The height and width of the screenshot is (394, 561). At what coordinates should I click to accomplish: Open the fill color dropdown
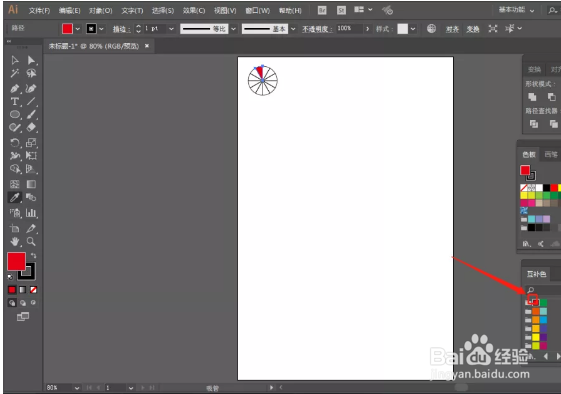(x=78, y=29)
